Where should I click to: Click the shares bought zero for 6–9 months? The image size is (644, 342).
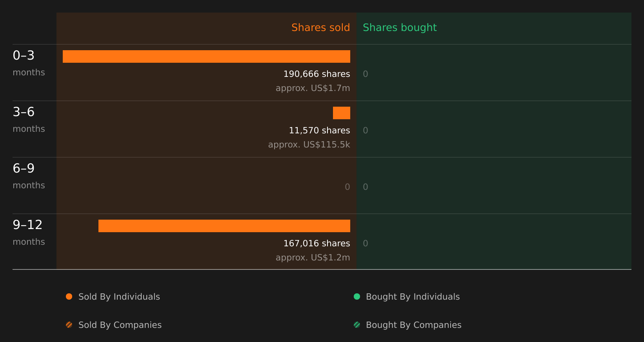366,187
